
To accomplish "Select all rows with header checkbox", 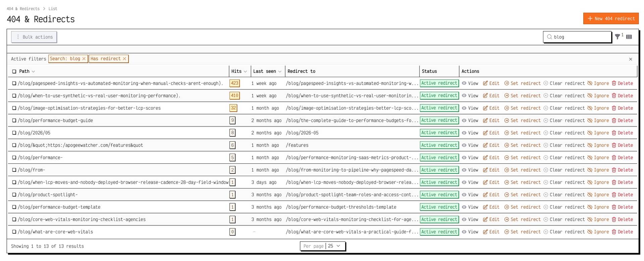I will click(x=14, y=71).
